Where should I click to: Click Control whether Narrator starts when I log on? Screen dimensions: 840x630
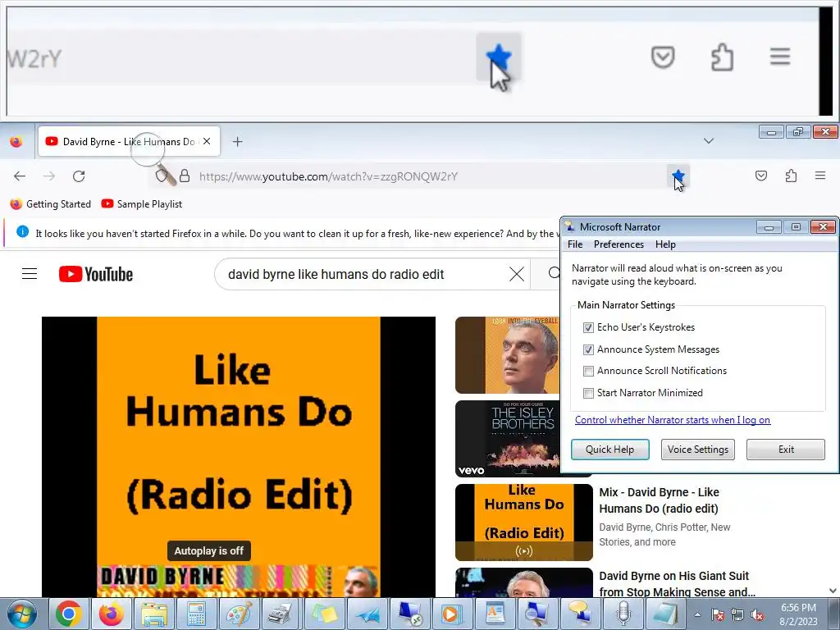coord(673,420)
